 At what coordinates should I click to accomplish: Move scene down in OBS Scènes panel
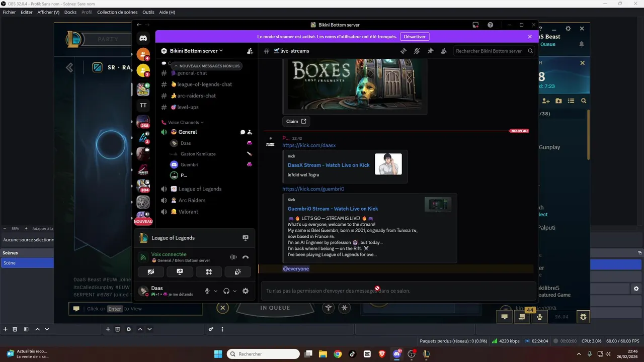pos(47,329)
